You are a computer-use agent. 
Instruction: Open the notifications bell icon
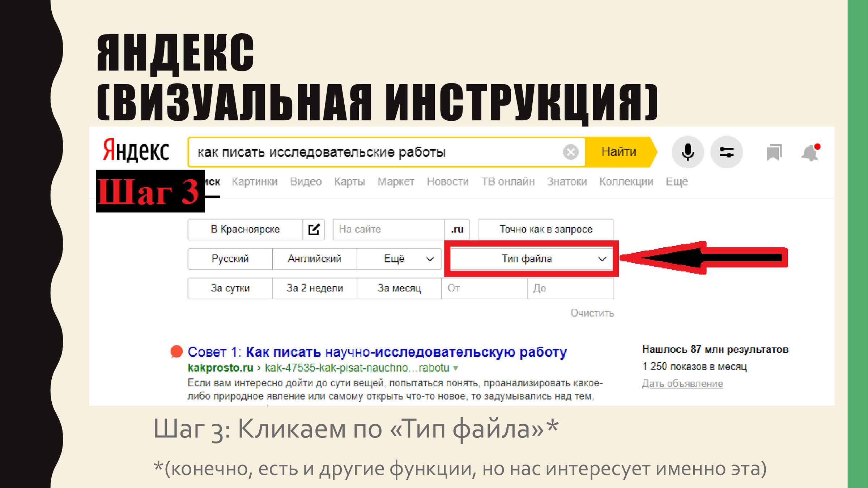click(810, 153)
